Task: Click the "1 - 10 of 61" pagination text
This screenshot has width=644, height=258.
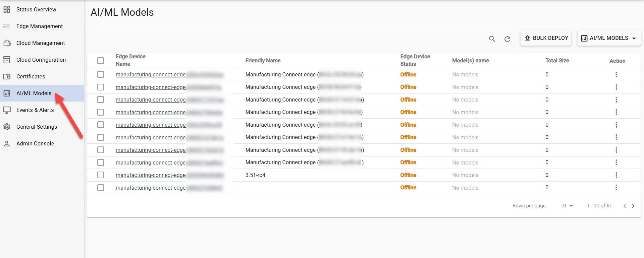Action: pyautogui.click(x=599, y=206)
